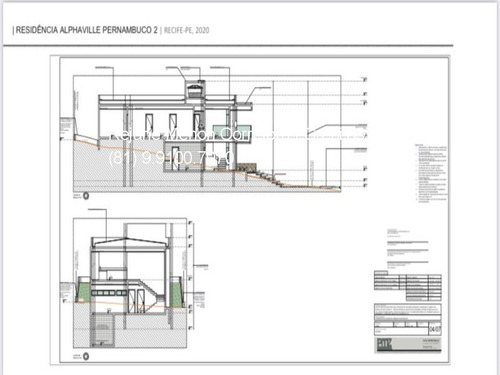Click the firm logo in the title block
This screenshot has height=375, width=500.
(x=384, y=344)
